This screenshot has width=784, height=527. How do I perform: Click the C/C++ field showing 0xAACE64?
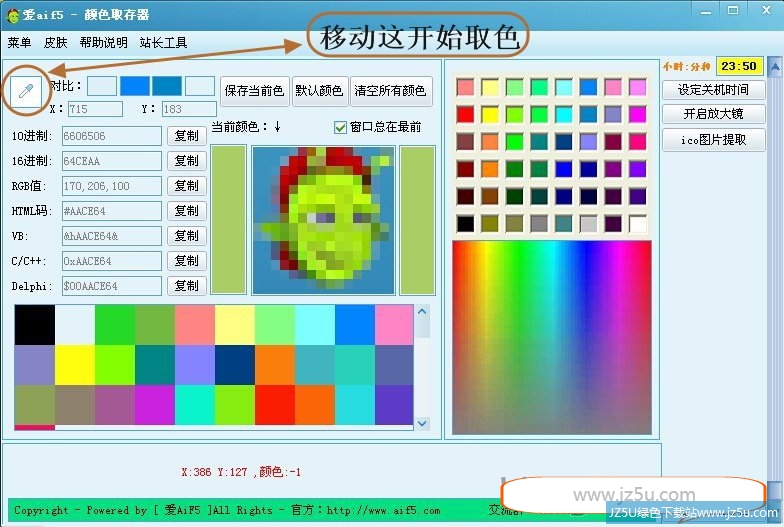(x=112, y=261)
